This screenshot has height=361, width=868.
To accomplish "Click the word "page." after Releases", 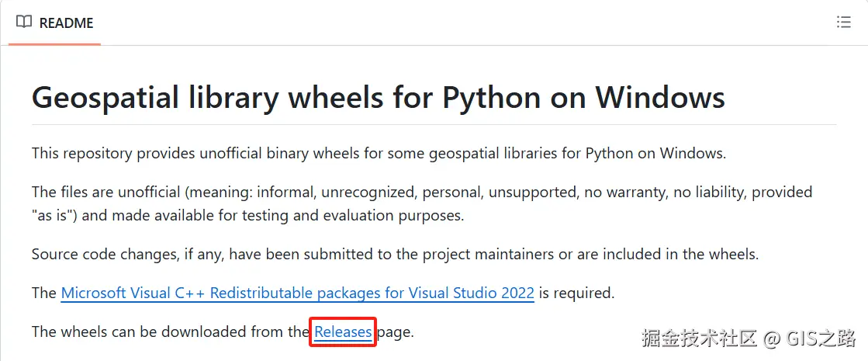I will coord(396,332).
